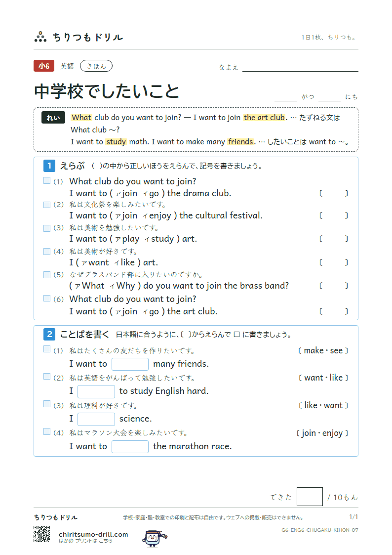Click the page number 1/1
This screenshot has height=555, width=392.
tap(353, 517)
